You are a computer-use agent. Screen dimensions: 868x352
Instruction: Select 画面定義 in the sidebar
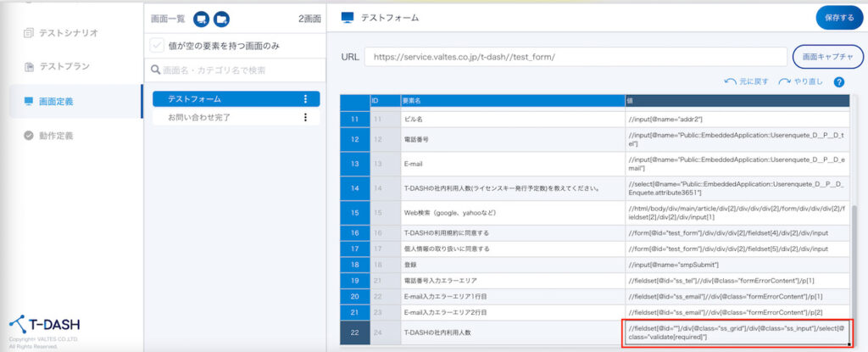57,101
